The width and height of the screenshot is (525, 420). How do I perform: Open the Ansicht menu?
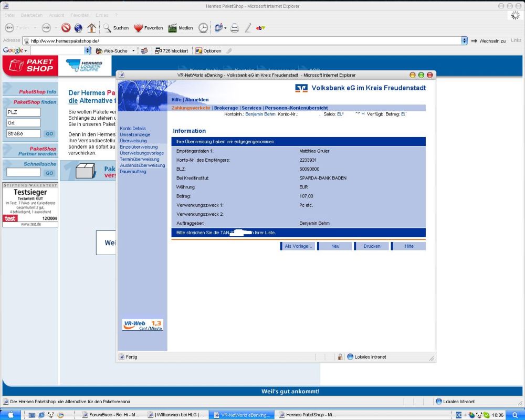pos(56,15)
